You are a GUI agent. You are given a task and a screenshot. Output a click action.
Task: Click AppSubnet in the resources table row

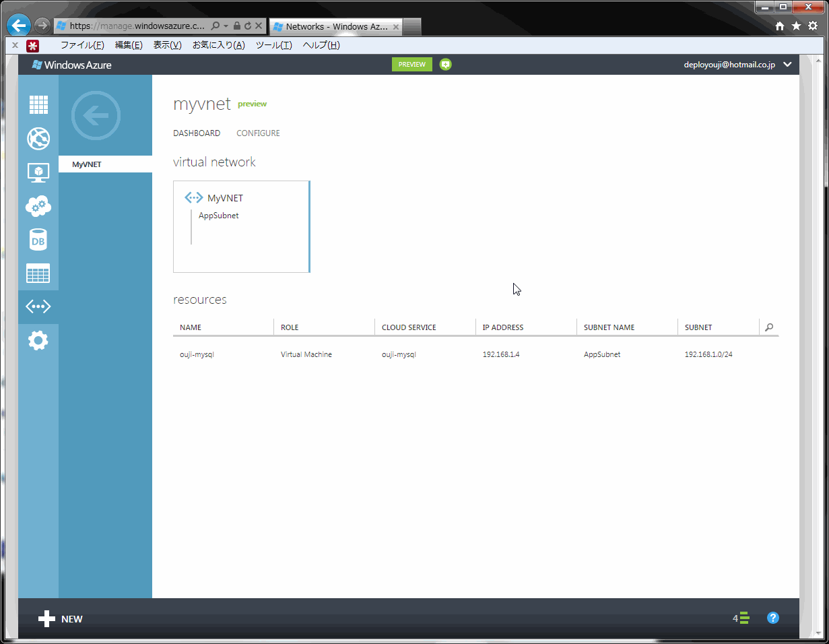(602, 354)
